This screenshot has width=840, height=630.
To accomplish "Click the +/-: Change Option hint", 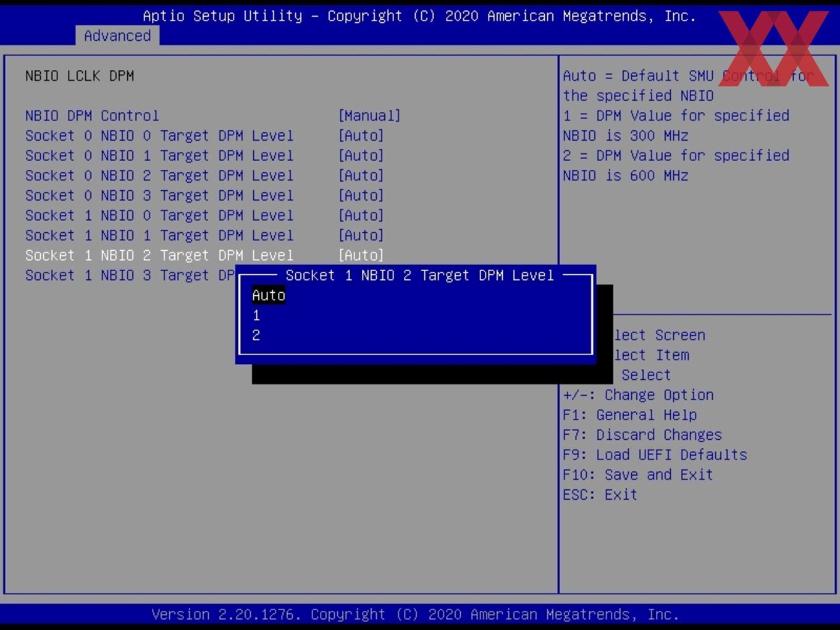I will coord(638,395).
